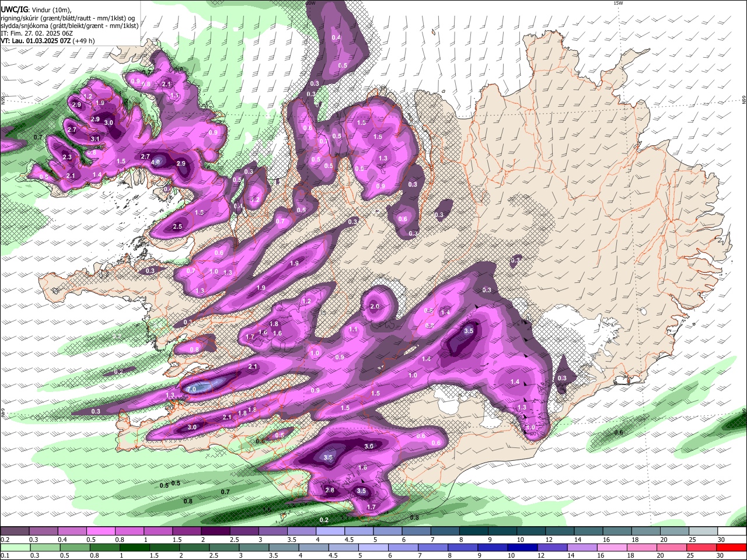Click the 7.0 precipitation value on the map
This screenshot has width=747, height=560.
pos(191,388)
